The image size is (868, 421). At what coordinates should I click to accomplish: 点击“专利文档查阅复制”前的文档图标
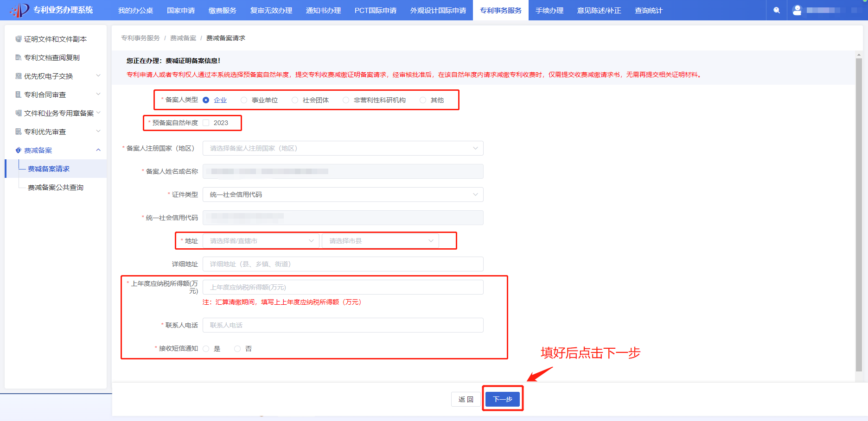tap(17, 57)
